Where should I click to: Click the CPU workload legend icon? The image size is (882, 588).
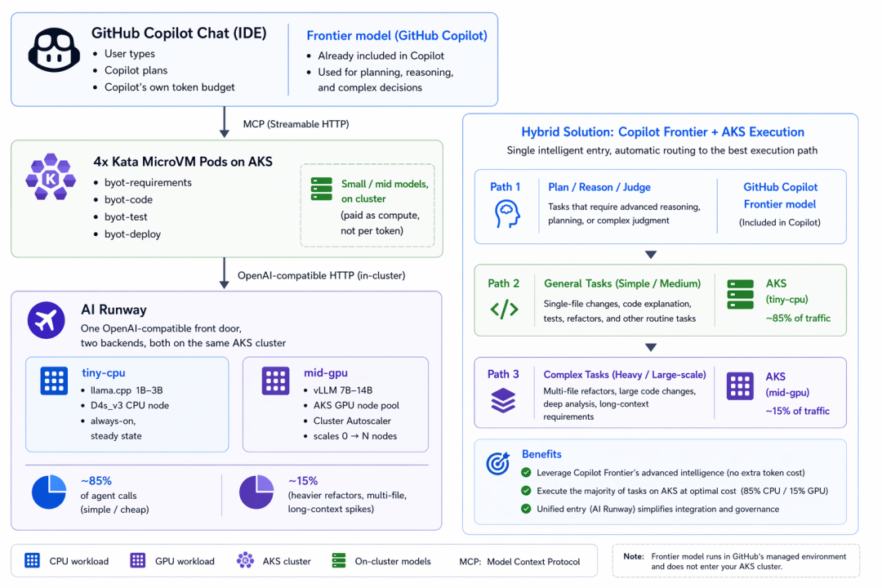coord(32,560)
